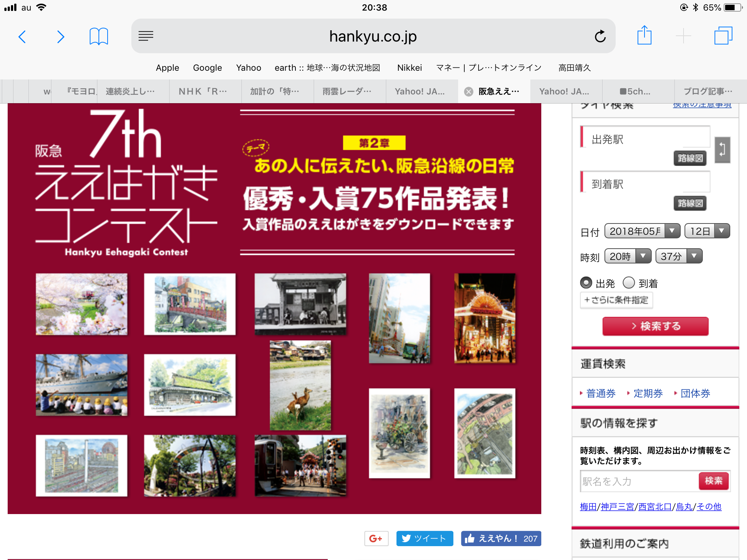Tap the hankyu.co.jp address bar
This screenshot has width=747, height=560.
coord(373,36)
